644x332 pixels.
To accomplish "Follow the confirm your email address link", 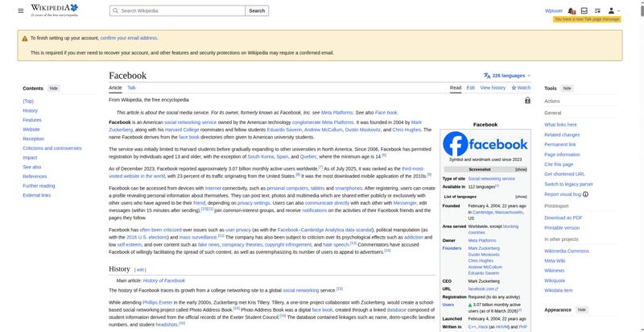I will pyautogui.click(x=129, y=38).
